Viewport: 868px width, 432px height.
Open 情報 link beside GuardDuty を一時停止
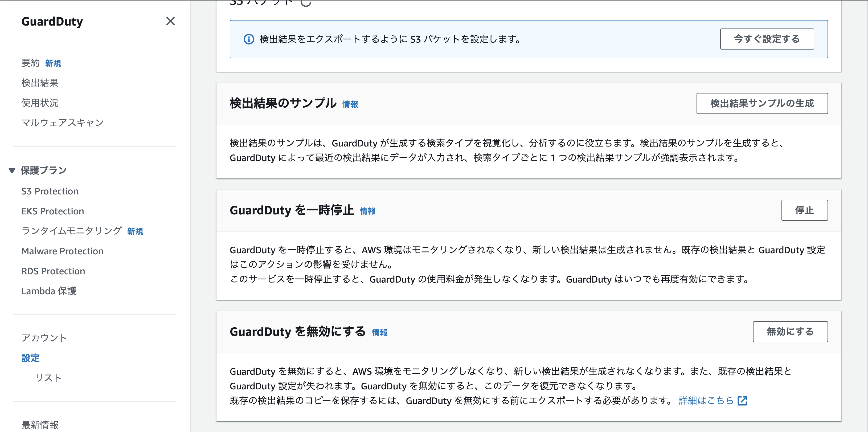coord(368,211)
